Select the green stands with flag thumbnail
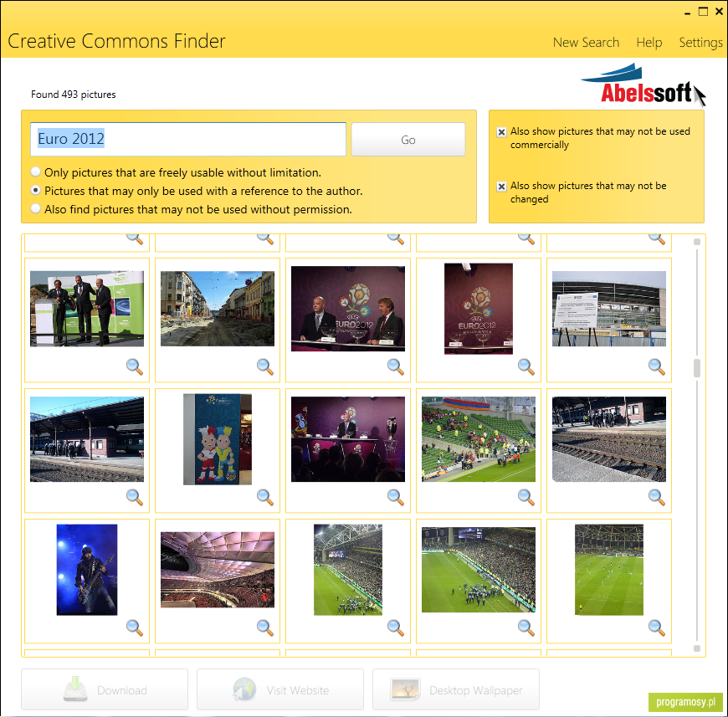This screenshot has height=717, width=728. click(x=479, y=439)
